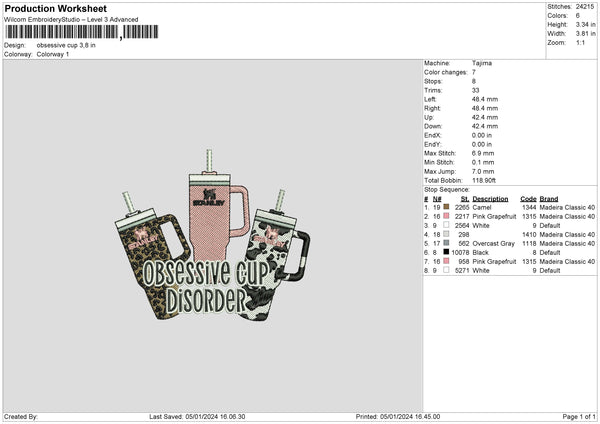Click the code '1344' in the Camel row
Screen dimensions: 600x424
[x=529, y=207]
